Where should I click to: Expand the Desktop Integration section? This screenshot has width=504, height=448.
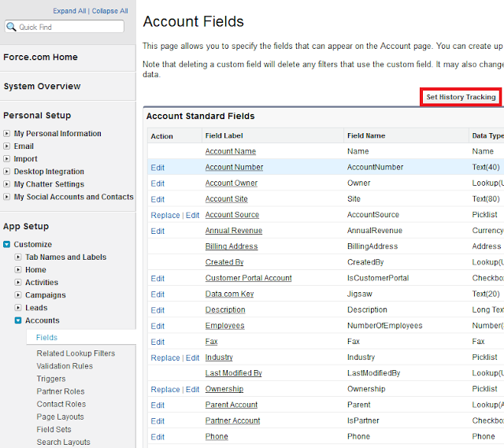point(7,172)
